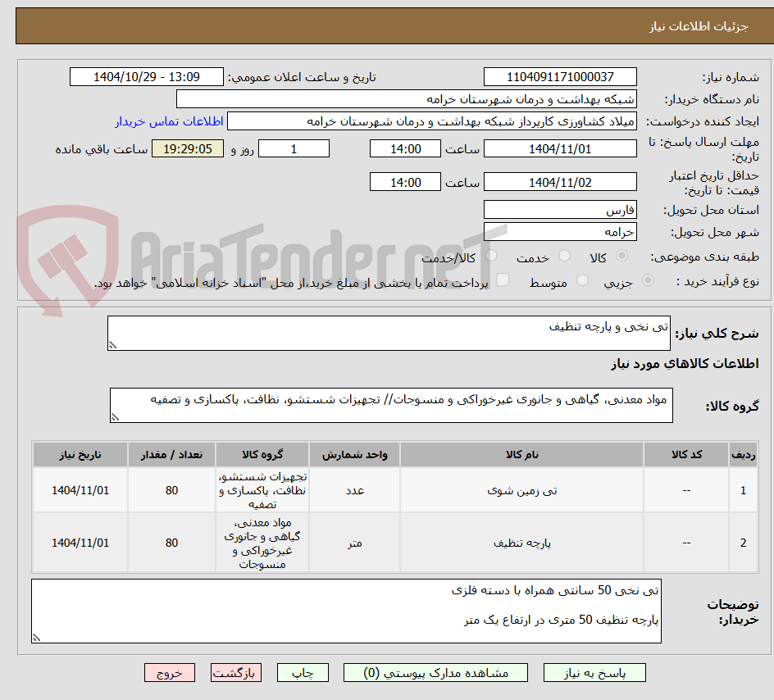
Task: Click the شرح کلی نیاز text area
Action: pos(389,334)
